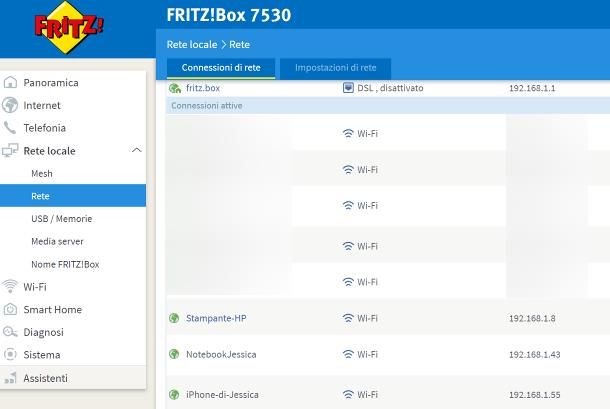The height and width of the screenshot is (409, 610).
Task: Click IP address 192.168.1.8
Action: click(532, 318)
